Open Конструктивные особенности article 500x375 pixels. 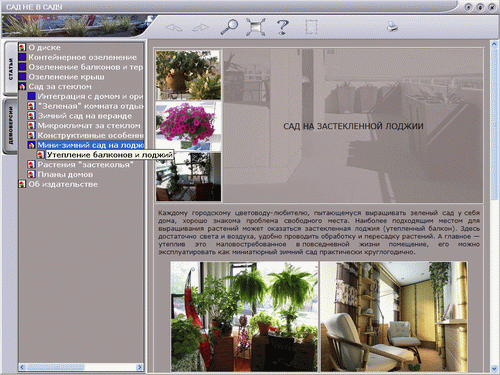(90, 135)
